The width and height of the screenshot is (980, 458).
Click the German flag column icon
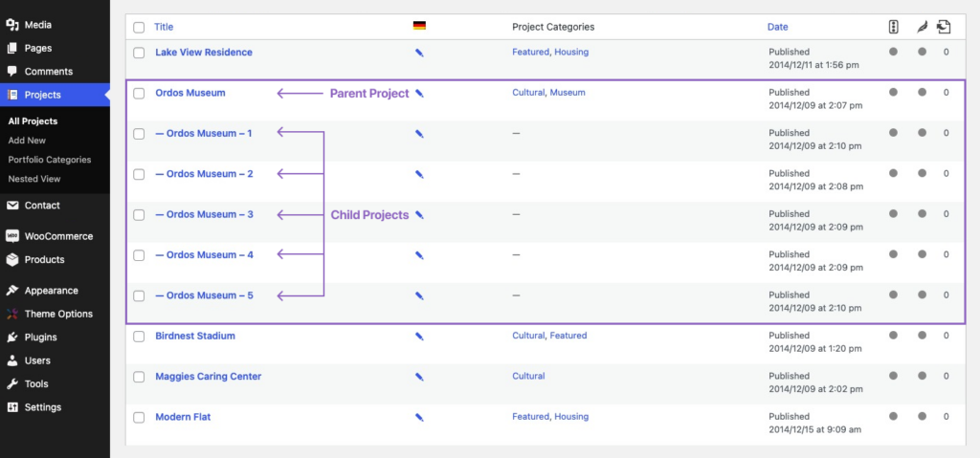pyautogui.click(x=419, y=26)
